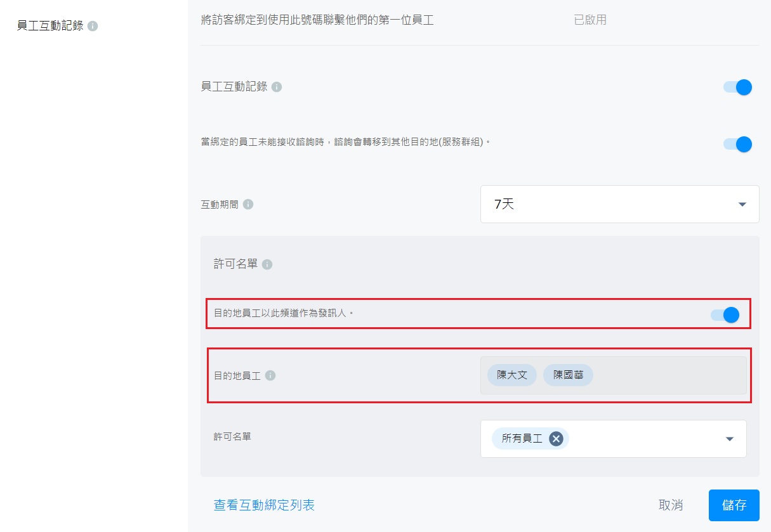Viewport: 771px width, 532px height.
Task: Toggle 目的地員工以此頻道作為發訊人 switch
Action: (x=725, y=315)
